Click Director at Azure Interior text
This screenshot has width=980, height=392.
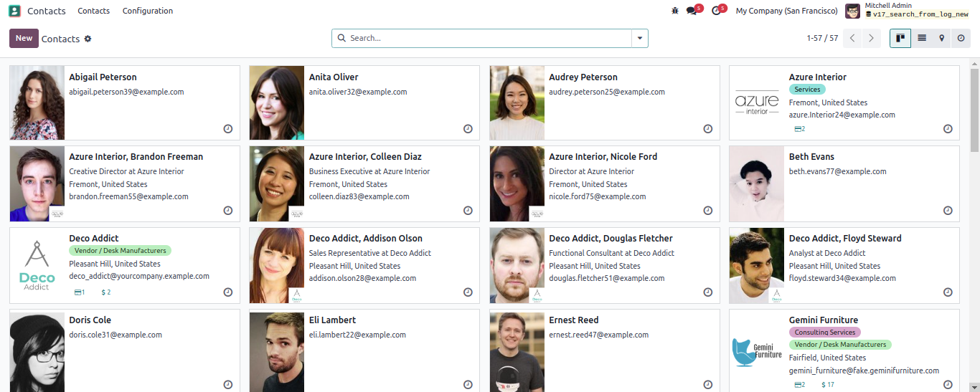592,171
